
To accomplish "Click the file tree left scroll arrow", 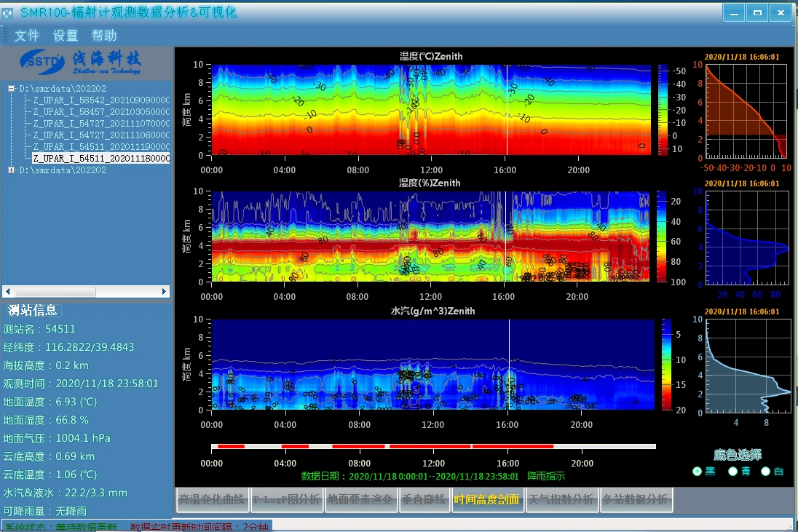I will 7,291.
